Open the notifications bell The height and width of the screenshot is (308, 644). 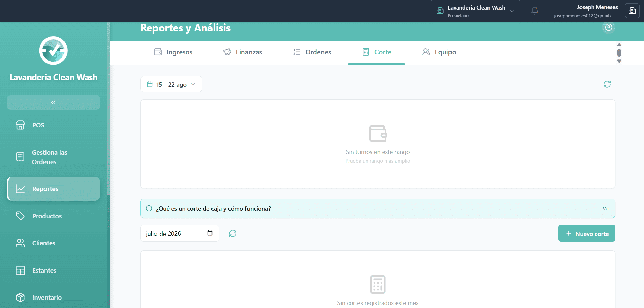pyautogui.click(x=535, y=11)
